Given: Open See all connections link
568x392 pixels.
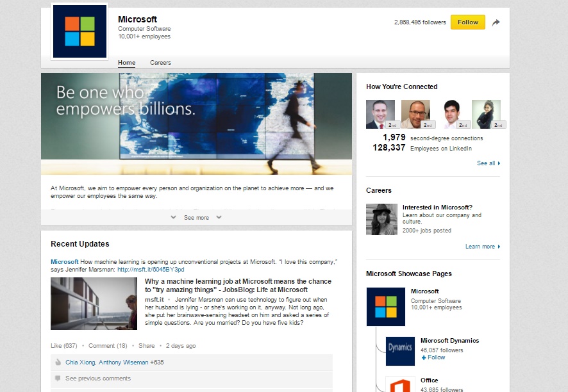Looking at the screenshot, I should (489, 163).
